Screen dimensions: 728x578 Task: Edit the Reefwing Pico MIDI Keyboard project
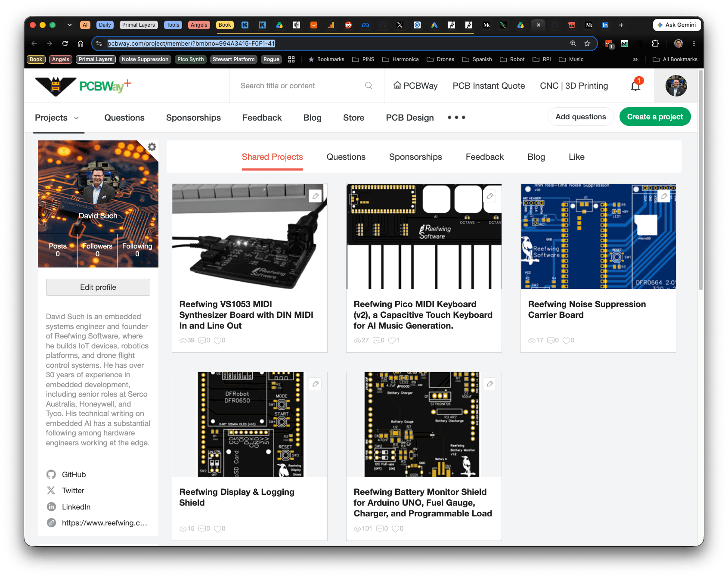tap(490, 196)
